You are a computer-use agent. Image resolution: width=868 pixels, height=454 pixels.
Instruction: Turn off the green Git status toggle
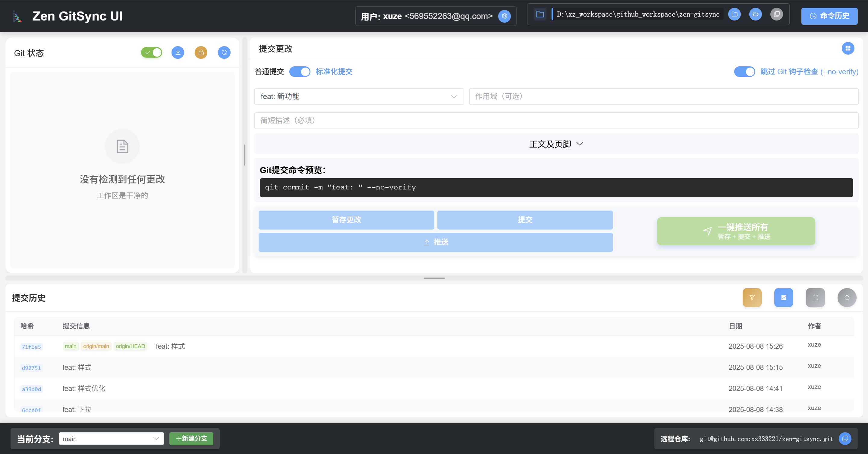point(151,52)
